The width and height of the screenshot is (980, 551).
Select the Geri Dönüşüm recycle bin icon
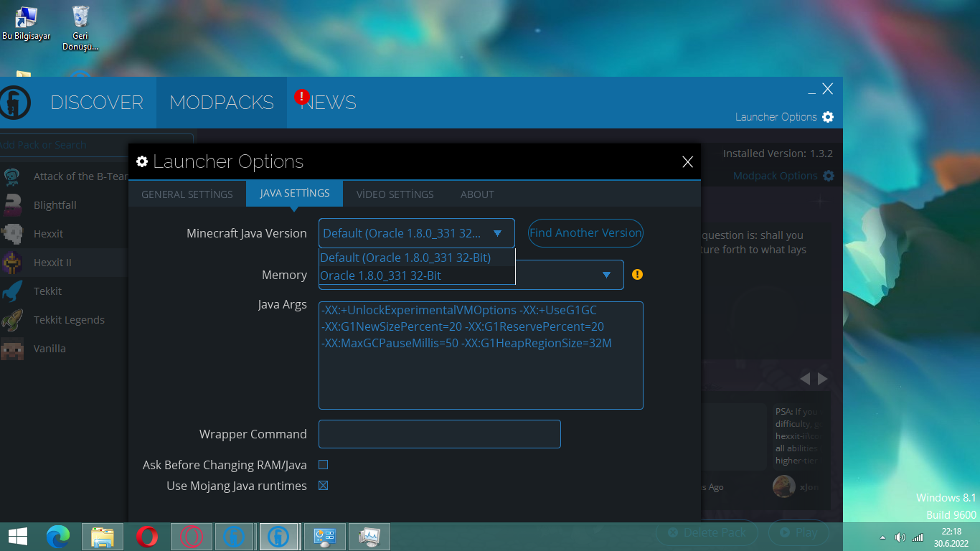point(80,28)
